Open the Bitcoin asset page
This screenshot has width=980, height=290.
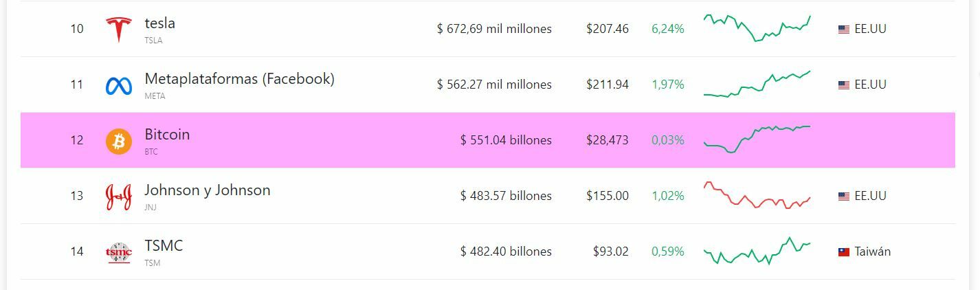(167, 135)
